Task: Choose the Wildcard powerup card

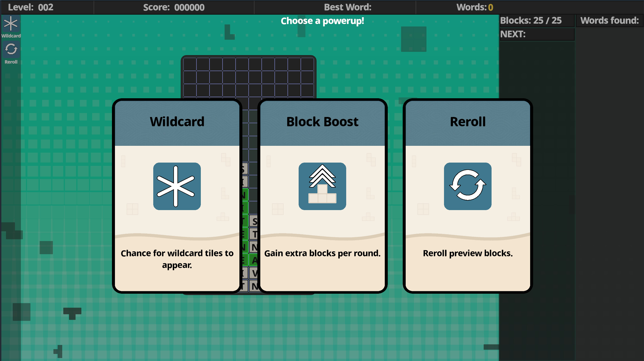Action: pyautogui.click(x=177, y=195)
